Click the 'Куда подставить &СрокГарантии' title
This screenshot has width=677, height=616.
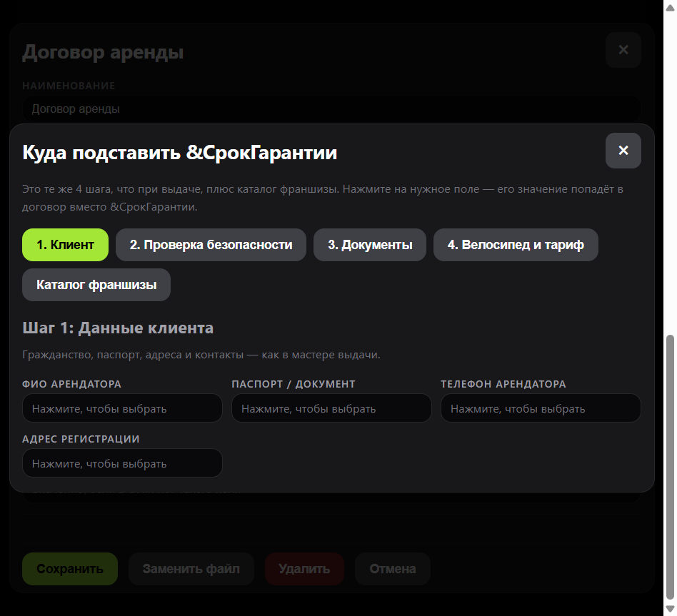[180, 153]
